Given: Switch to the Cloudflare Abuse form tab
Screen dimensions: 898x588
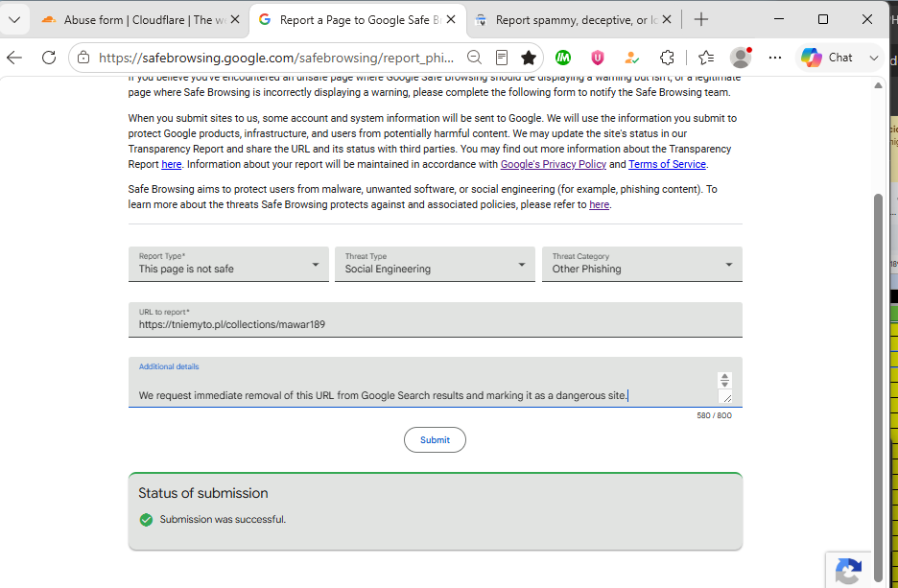Looking at the screenshot, I should pos(139,20).
